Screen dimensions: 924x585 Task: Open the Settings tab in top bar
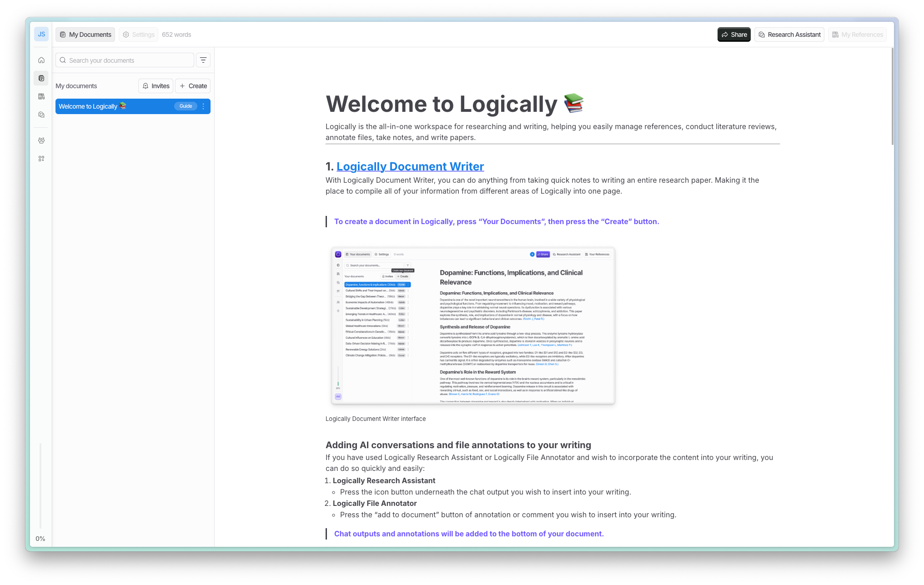click(x=138, y=35)
